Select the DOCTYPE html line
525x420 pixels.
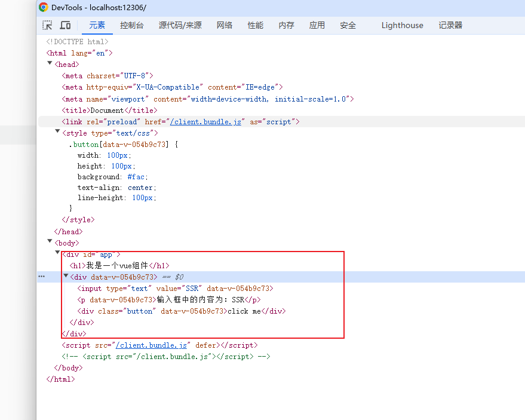77,42
